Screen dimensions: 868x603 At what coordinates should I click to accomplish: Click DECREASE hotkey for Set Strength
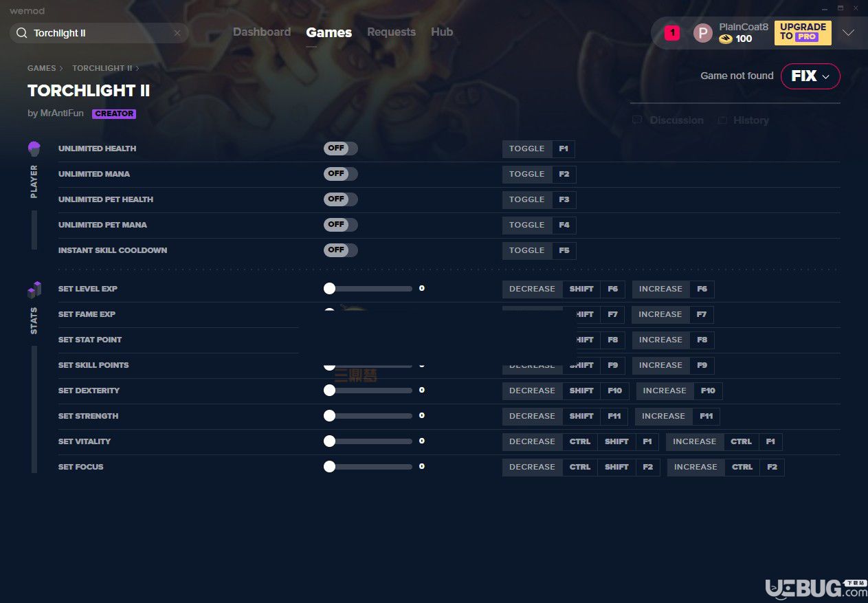[x=532, y=416]
